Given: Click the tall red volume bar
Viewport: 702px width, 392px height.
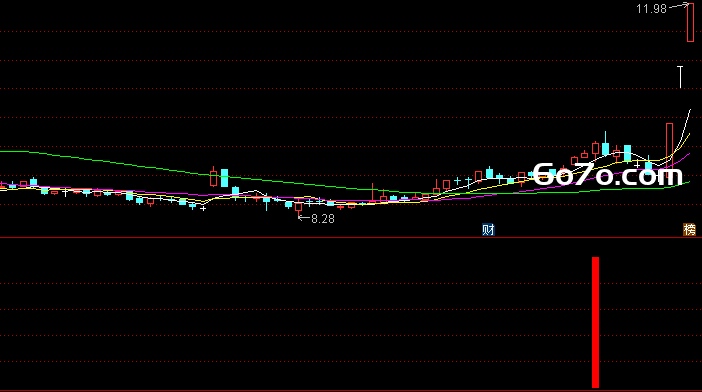Looking at the screenshot, I should tap(595, 322).
